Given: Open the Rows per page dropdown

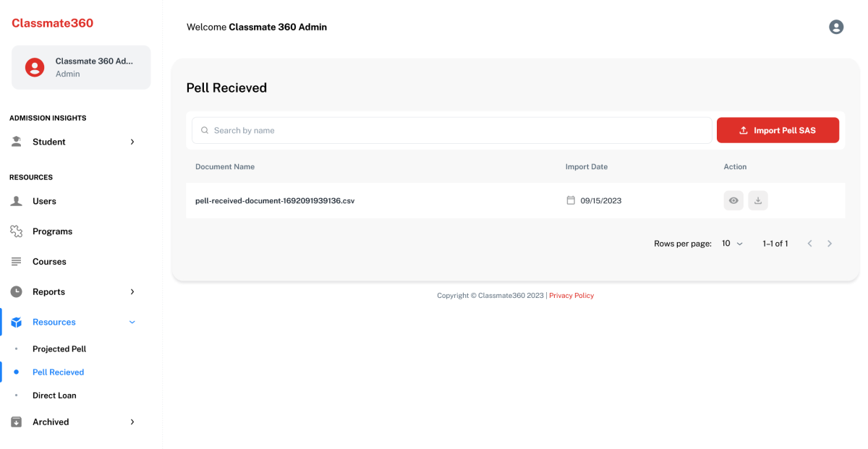Looking at the screenshot, I should coord(732,244).
